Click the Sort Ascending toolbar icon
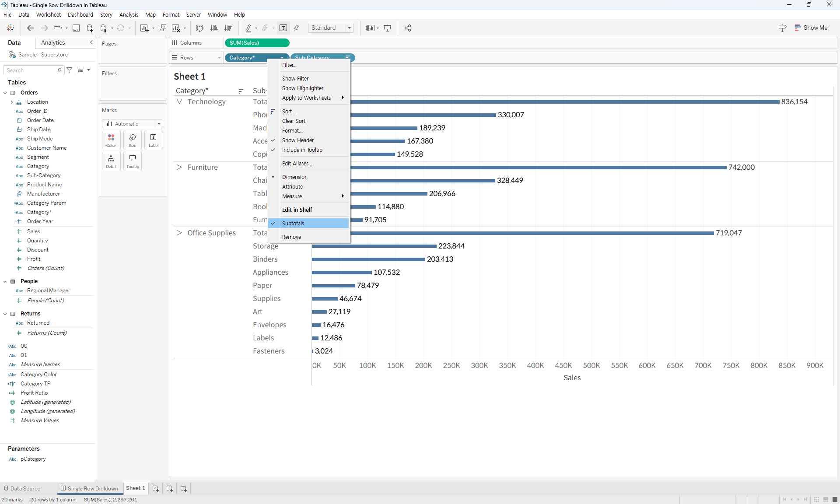The width and height of the screenshot is (840, 504). pyautogui.click(x=214, y=28)
